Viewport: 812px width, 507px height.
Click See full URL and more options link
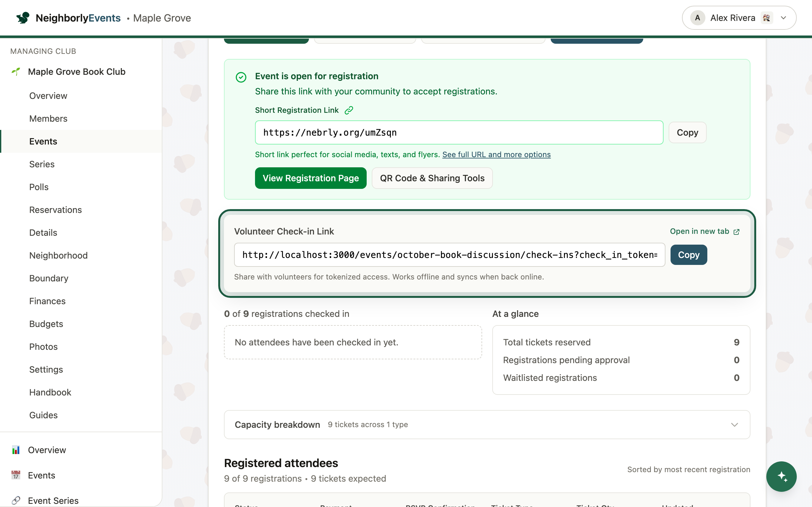coord(496,155)
